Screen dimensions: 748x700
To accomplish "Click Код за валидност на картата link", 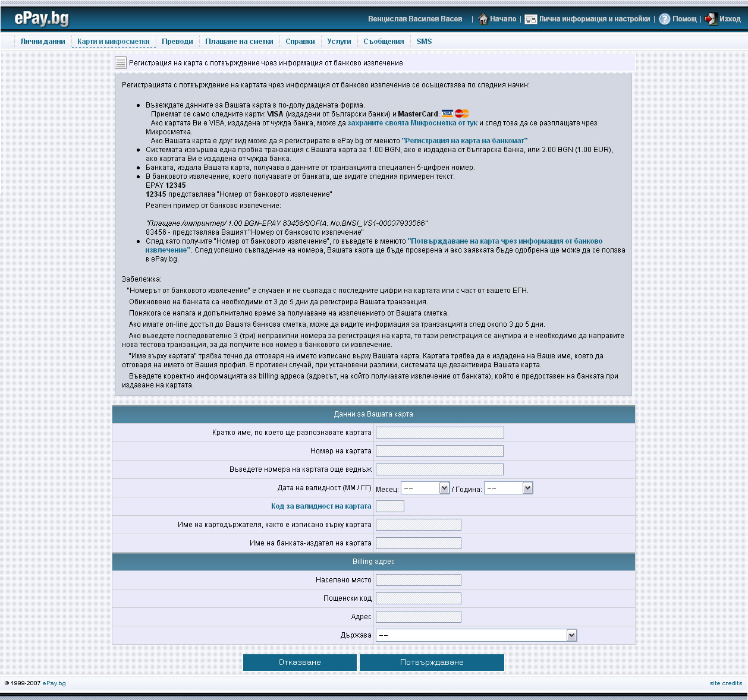I will click(321, 506).
